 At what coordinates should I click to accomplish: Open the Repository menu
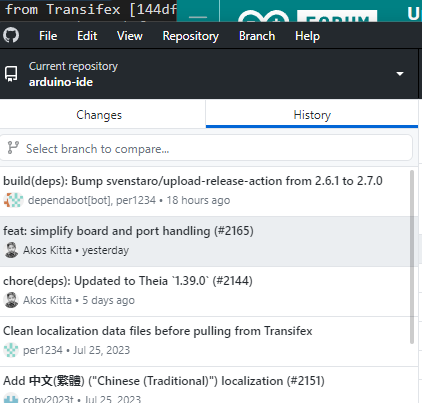point(191,36)
